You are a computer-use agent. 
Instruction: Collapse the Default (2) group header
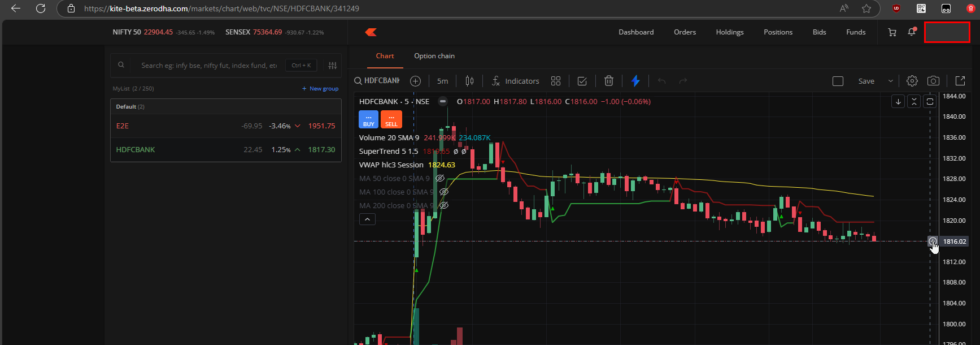pyautogui.click(x=226, y=106)
